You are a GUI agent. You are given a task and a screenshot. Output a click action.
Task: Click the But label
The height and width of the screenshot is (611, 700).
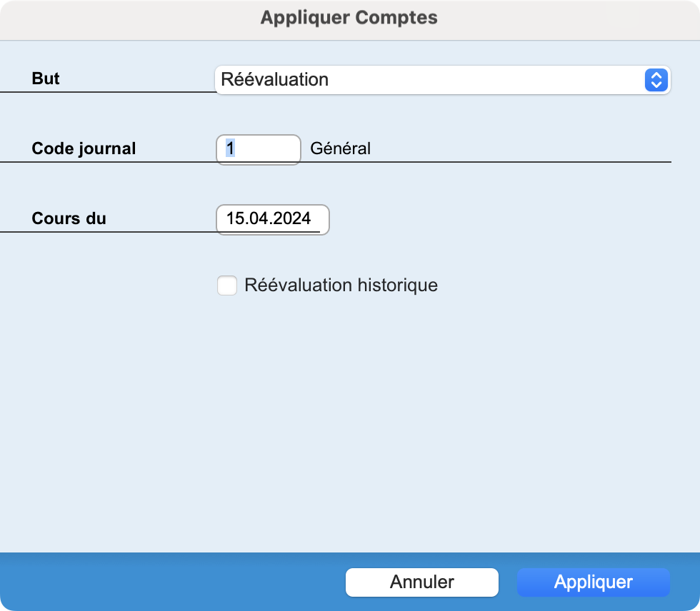[x=46, y=79]
